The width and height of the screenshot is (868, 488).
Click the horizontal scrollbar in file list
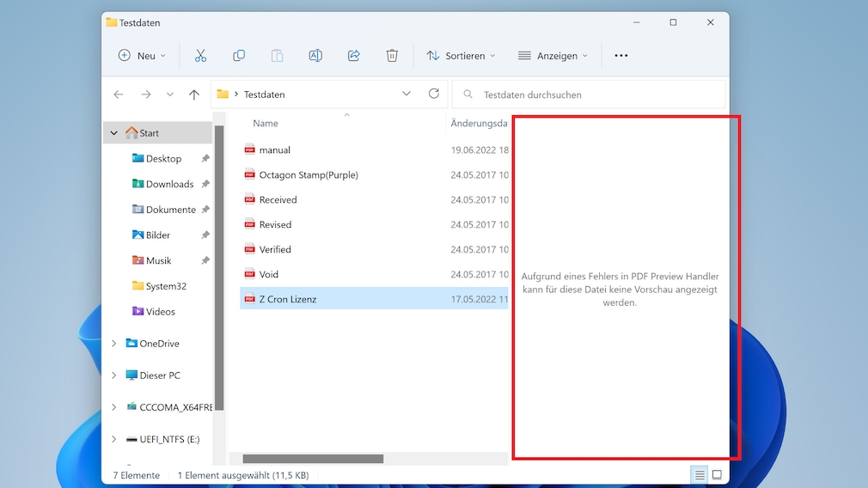[313, 459]
